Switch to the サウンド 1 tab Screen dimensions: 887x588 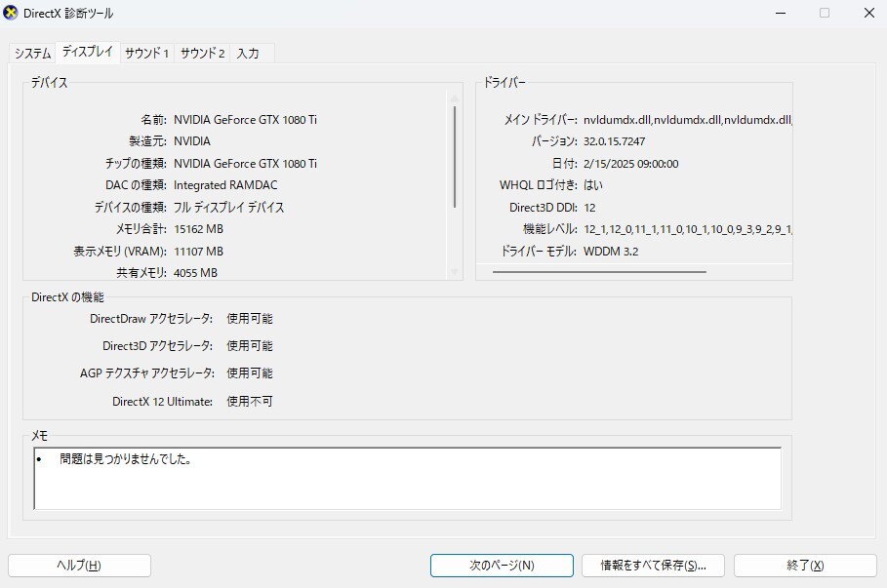tap(145, 53)
